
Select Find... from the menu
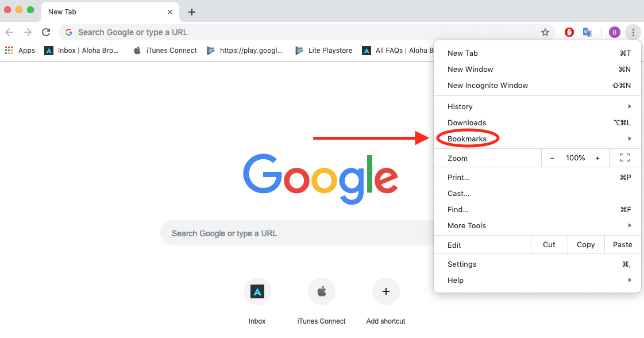pyautogui.click(x=537, y=209)
